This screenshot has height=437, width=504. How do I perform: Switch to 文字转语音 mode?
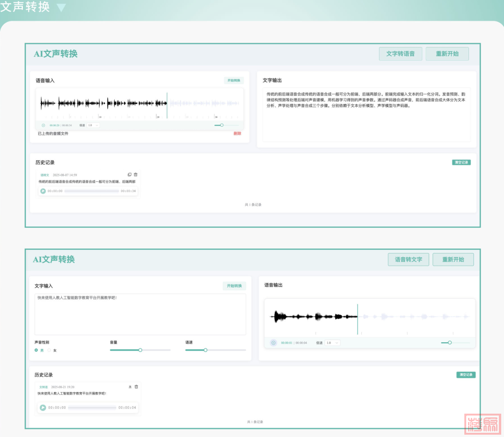(400, 54)
